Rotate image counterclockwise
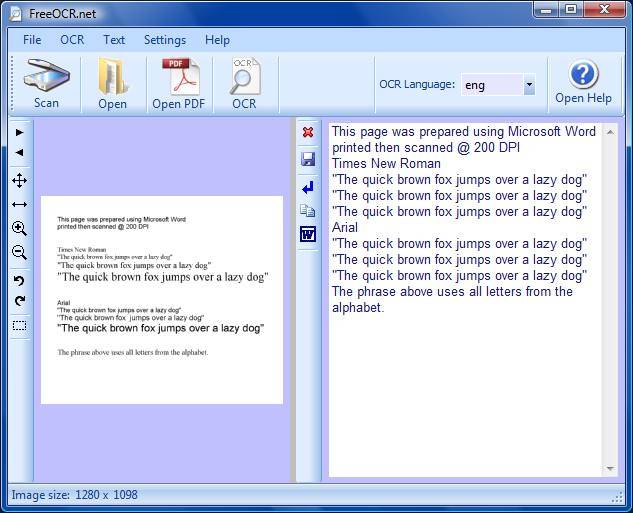Image resolution: width=633 pixels, height=513 pixels. 19,280
